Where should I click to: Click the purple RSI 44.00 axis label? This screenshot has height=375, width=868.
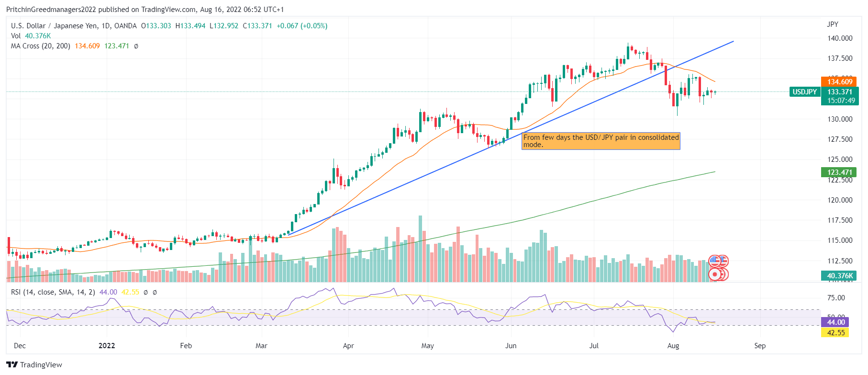tap(835, 322)
